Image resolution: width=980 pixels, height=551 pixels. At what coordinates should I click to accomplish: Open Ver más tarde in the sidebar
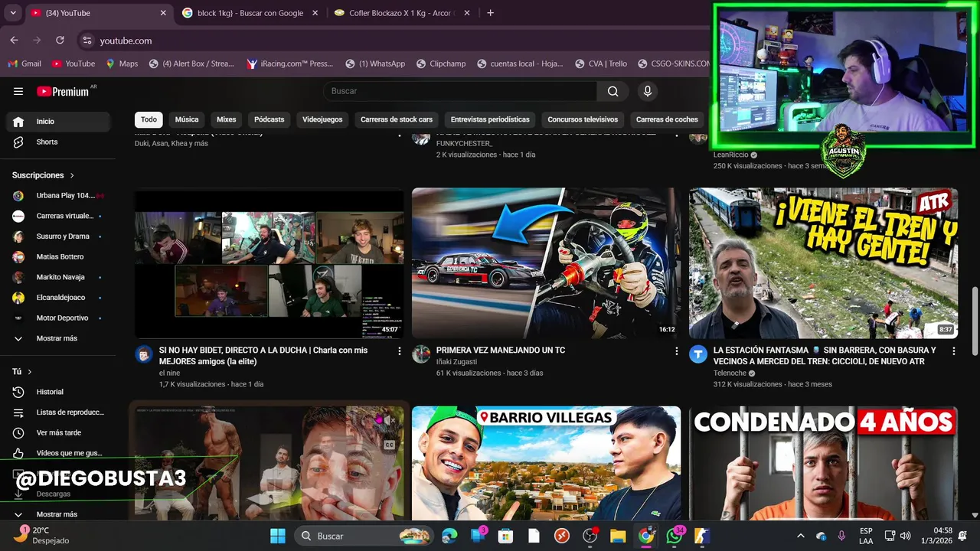click(58, 432)
